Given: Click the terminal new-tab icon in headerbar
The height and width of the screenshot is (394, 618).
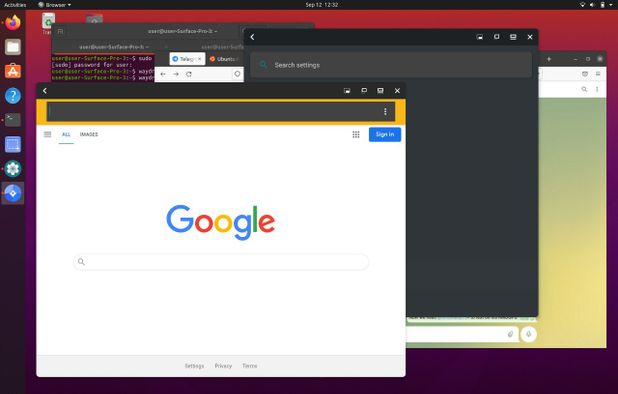Looking at the screenshot, I should (60, 31).
